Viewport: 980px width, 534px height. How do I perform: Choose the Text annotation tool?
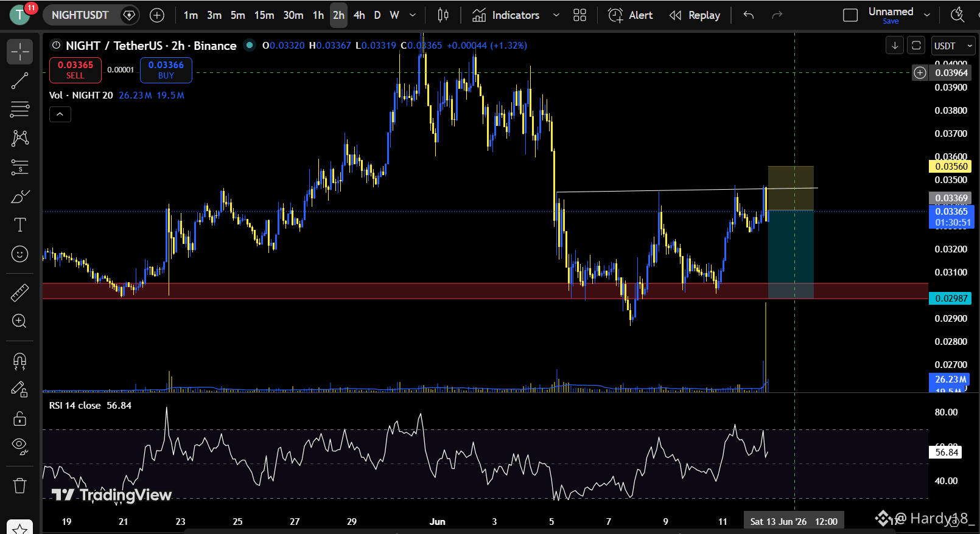19,225
